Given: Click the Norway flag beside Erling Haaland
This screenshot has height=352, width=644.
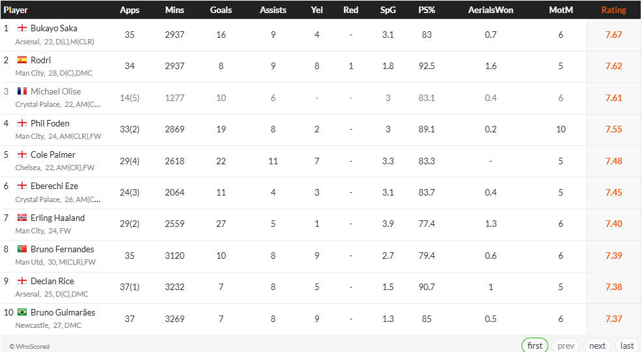Looking at the screenshot, I should click(x=22, y=218).
